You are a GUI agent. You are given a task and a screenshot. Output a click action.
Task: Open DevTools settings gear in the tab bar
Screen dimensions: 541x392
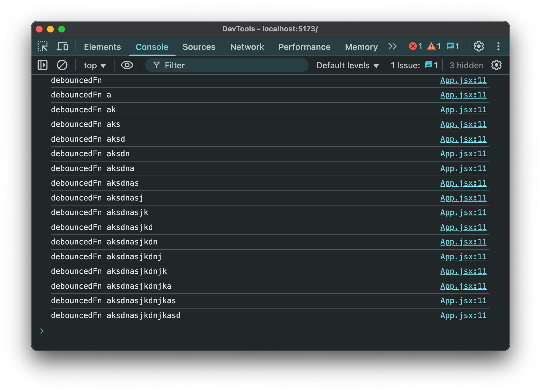(479, 46)
